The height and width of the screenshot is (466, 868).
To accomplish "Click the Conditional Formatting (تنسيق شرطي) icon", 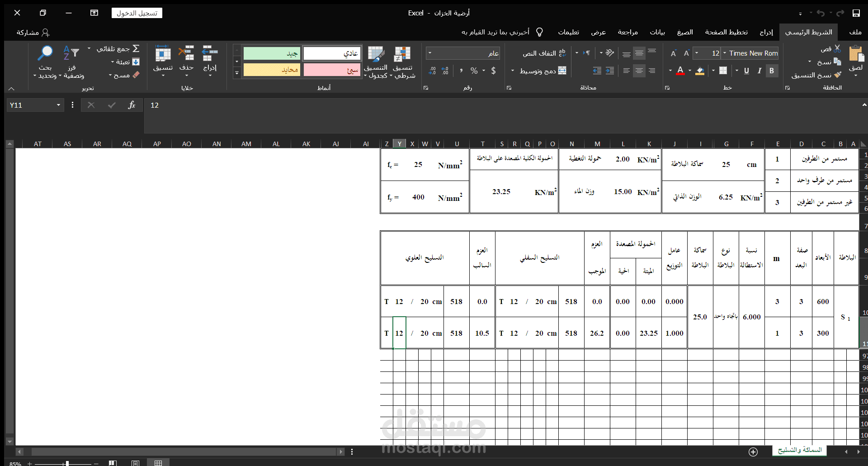I will [x=402, y=54].
